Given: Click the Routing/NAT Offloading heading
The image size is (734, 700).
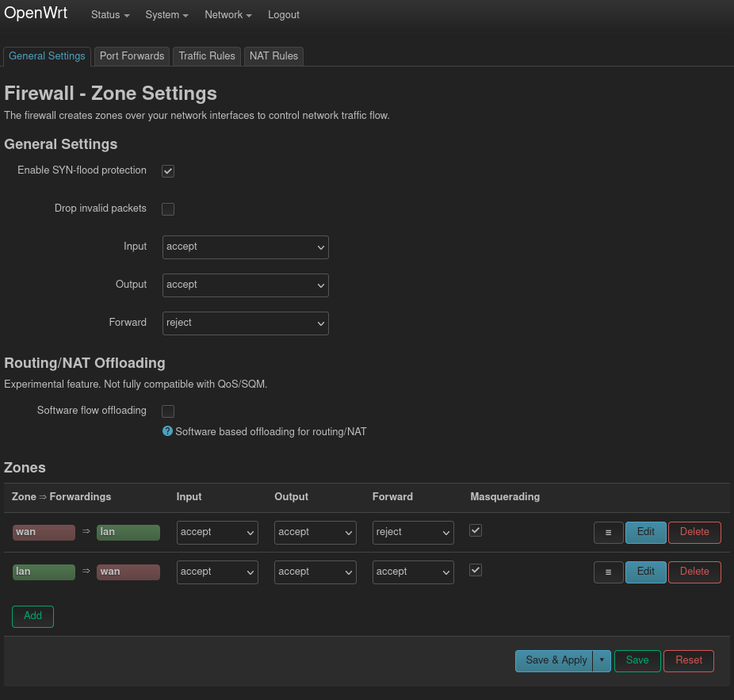Looking at the screenshot, I should click(x=85, y=363).
